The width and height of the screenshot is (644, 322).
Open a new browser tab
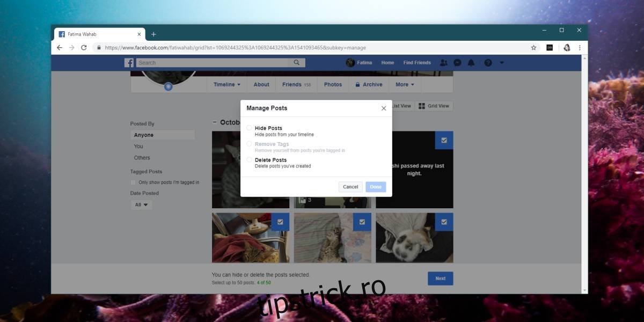point(153,34)
